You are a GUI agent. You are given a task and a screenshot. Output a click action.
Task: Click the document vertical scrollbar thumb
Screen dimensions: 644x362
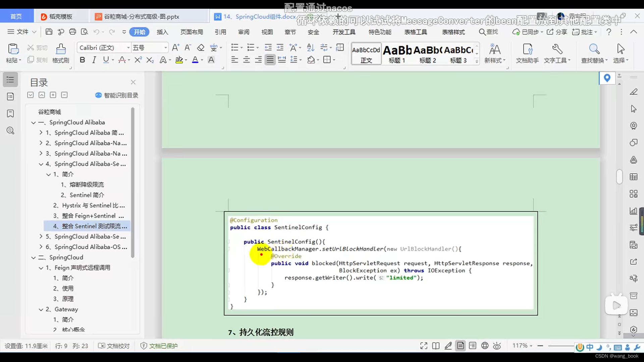click(x=620, y=177)
